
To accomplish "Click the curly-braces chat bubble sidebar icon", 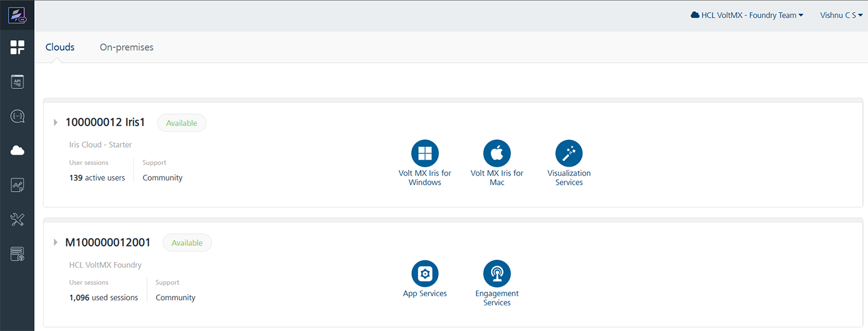I will pos(17,116).
